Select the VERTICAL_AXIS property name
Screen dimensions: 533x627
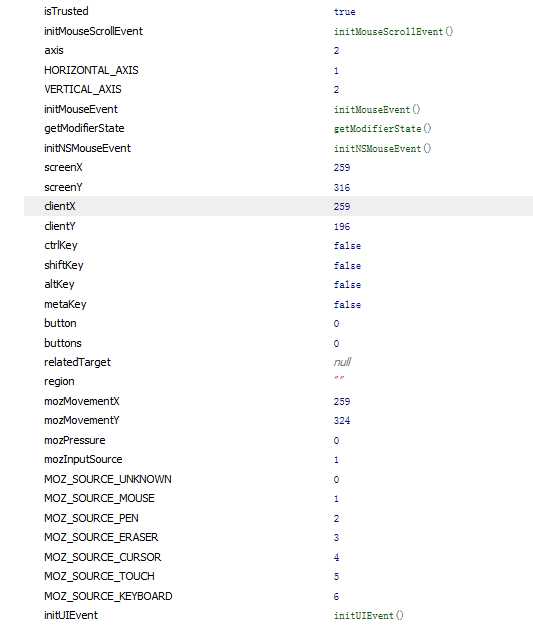point(83,89)
